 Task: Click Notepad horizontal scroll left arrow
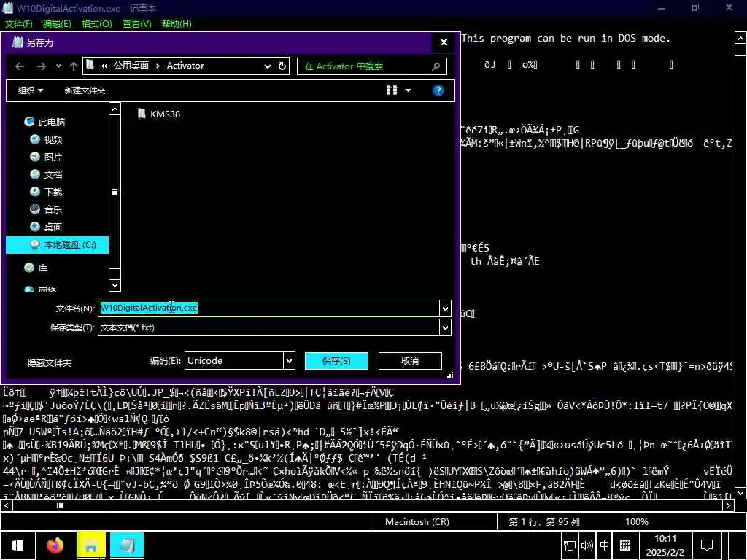(x=6, y=506)
